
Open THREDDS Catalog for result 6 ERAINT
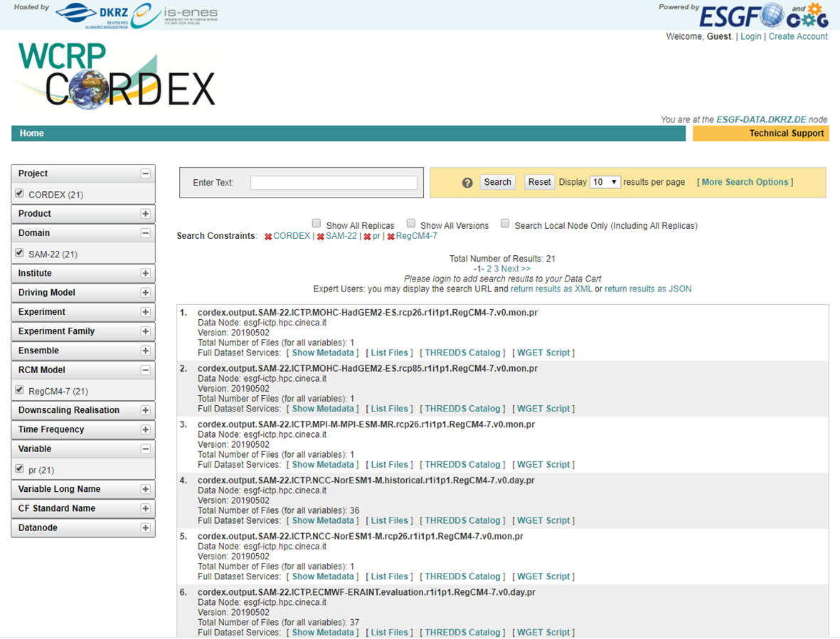(462, 633)
